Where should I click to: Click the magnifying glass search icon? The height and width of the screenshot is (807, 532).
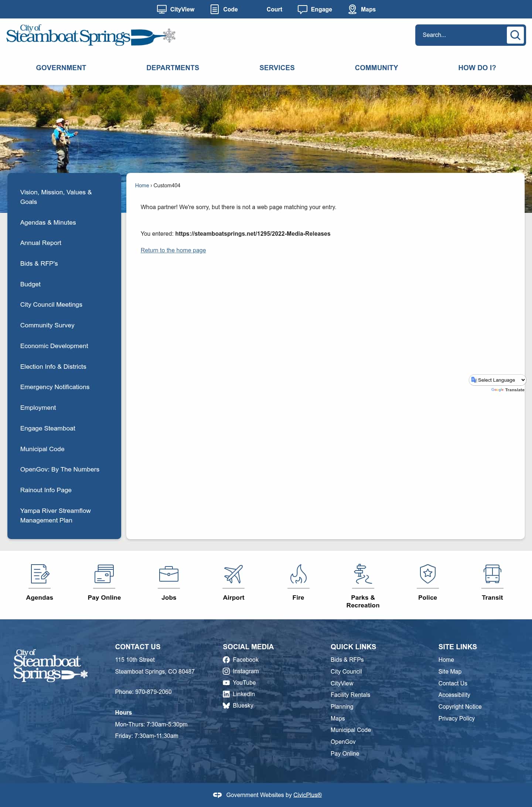click(x=515, y=35)
